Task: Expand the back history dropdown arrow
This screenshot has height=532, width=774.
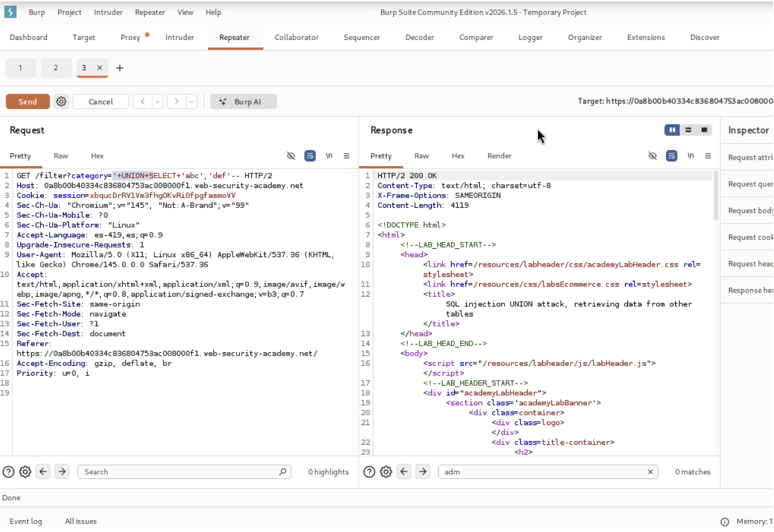Action: pyautogui.click(x=157, y=102)
